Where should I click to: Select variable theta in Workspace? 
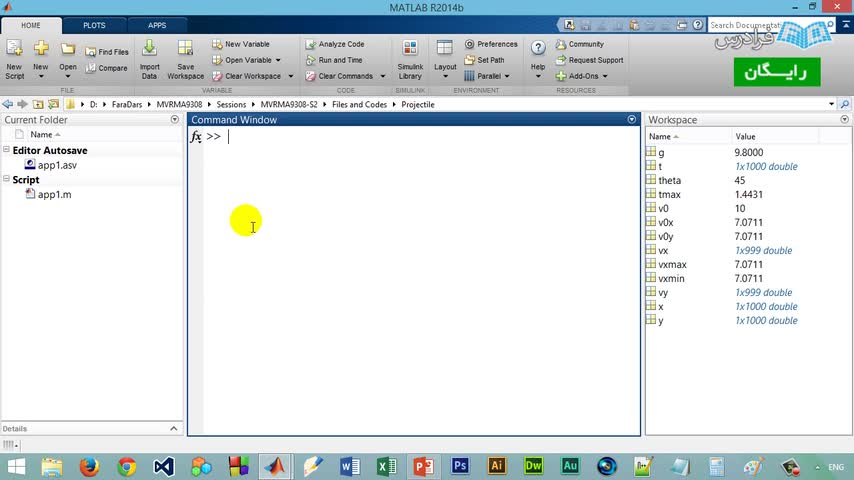[669, 180]
